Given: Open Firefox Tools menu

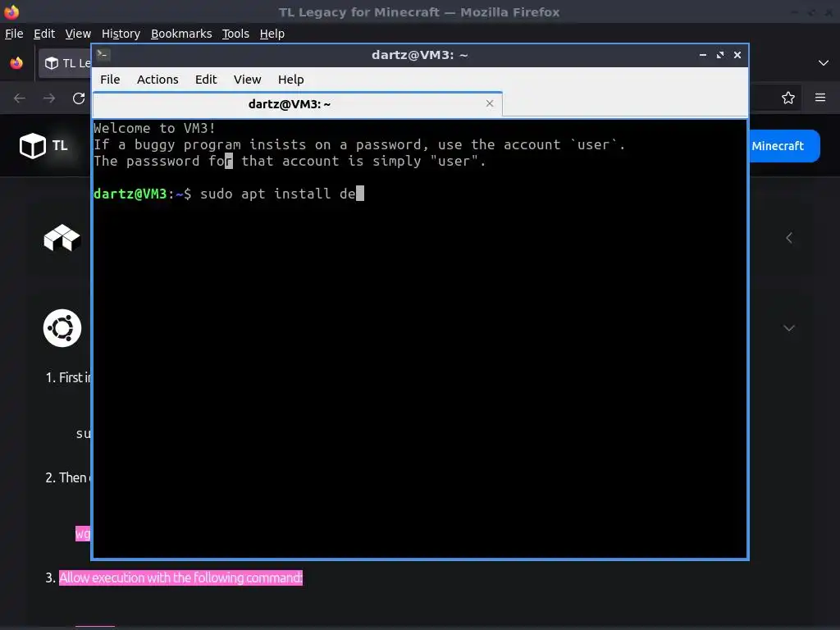Looking at the screenshot, I should pyautogui.click(x=235, y=34).
